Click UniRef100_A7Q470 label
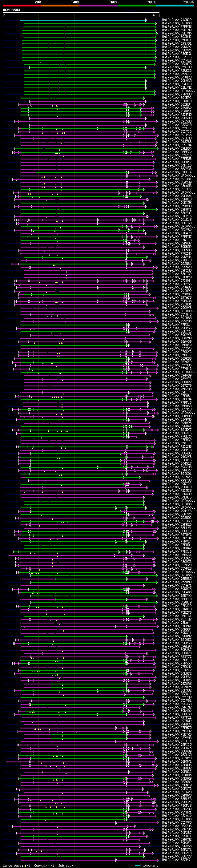Screen dimensions: 197x868 177,233
